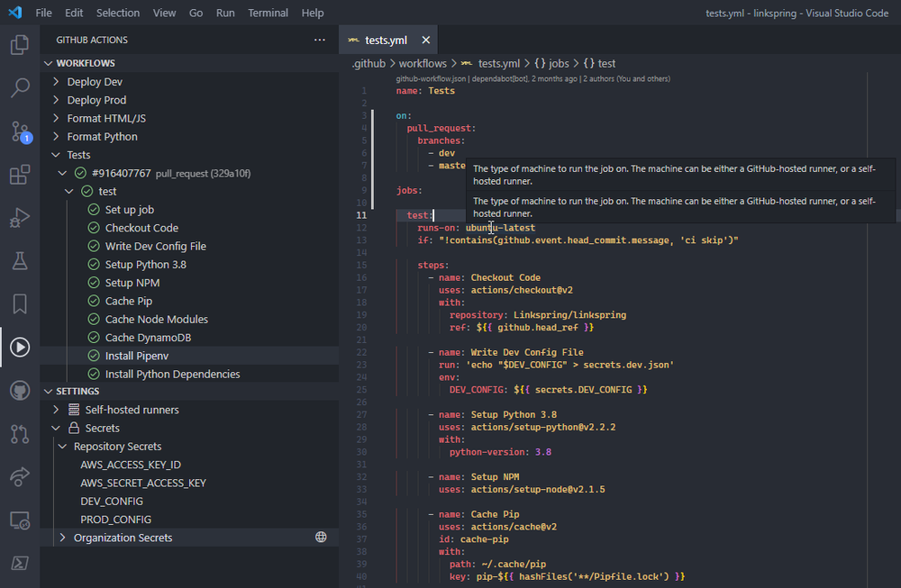Open the terminal-style icon at activity bar bottom
This screenshot has height=588, width=901.
click(x=20, y=564)
